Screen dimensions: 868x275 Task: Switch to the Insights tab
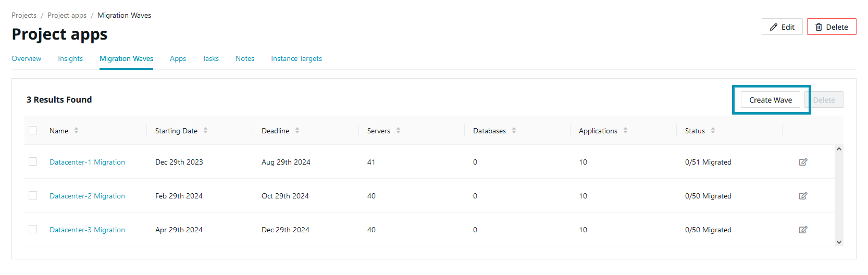70,58
